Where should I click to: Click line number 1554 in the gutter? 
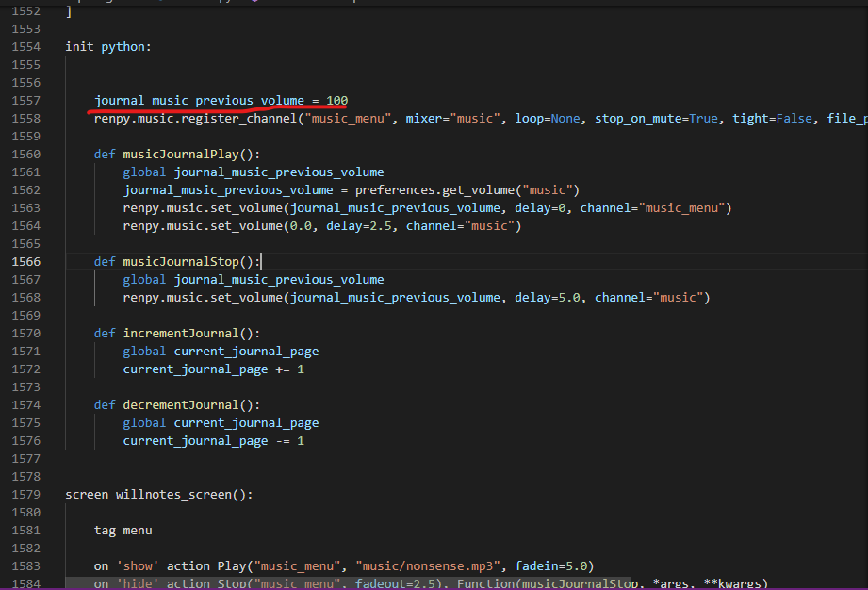point(26,46)
